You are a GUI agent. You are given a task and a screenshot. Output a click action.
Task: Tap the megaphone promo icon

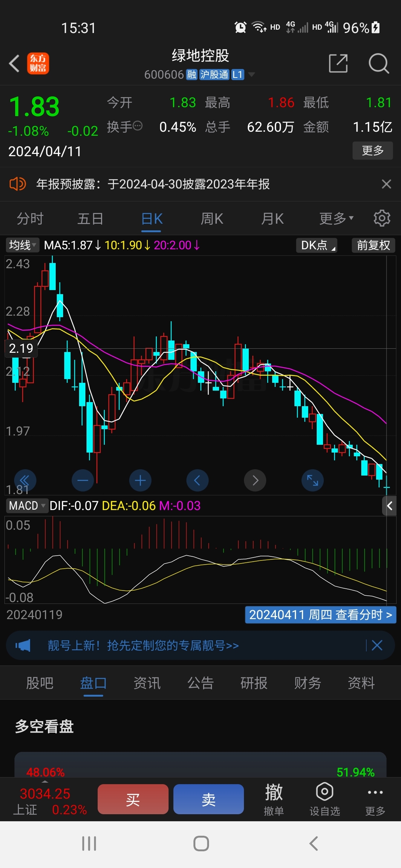pos(23,645)
